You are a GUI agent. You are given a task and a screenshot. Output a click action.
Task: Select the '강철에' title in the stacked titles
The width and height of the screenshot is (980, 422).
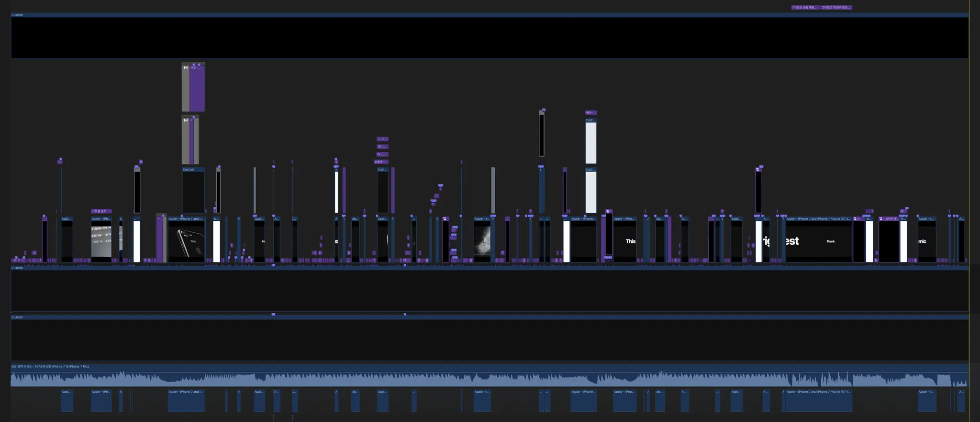click(x=381, y=162)
